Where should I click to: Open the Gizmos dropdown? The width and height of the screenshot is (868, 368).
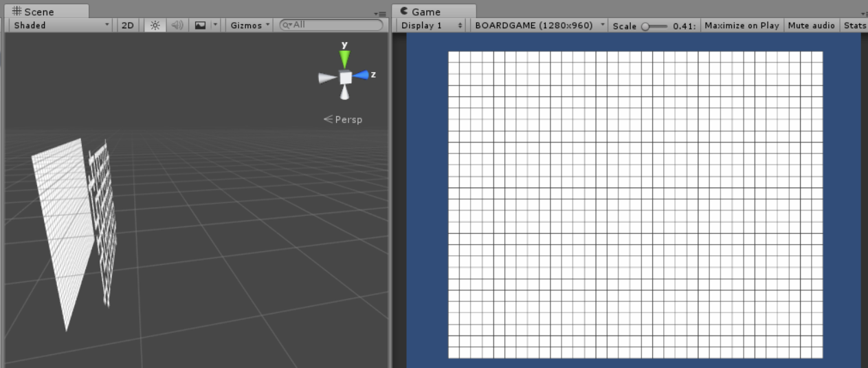[x=250, y=25]
